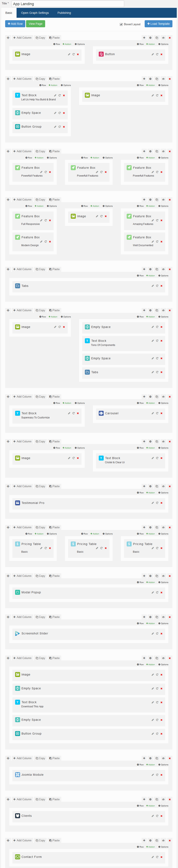Delete the Screenshot Slider addon
The width and height of the screenshot is (178, 868).
coord(161,634)
